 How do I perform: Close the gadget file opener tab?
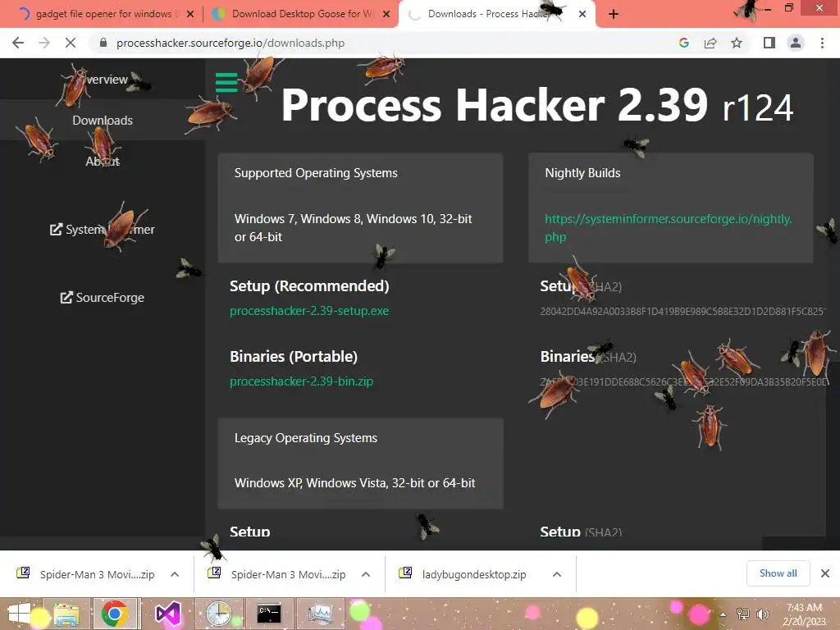pyautogui.click(x=190, y=15)
